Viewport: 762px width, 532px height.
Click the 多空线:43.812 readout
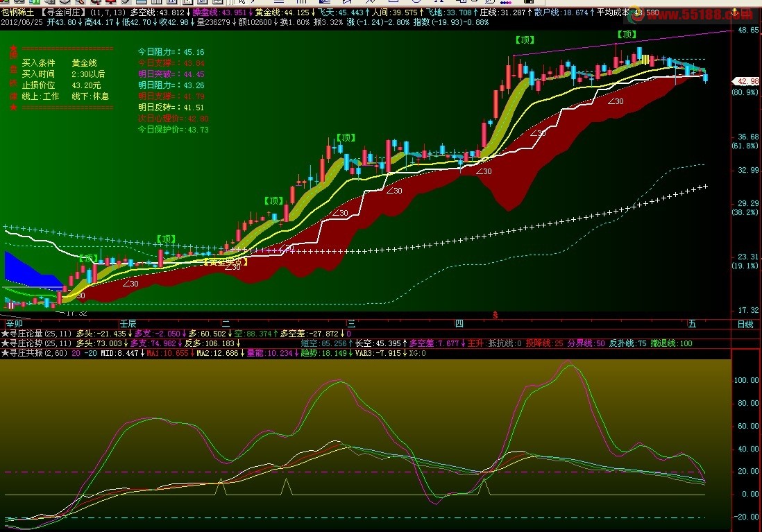(158, 12)
